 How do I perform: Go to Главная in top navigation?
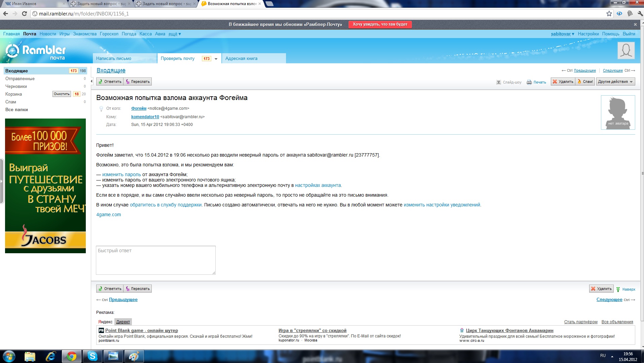click(x=11, y=34)
